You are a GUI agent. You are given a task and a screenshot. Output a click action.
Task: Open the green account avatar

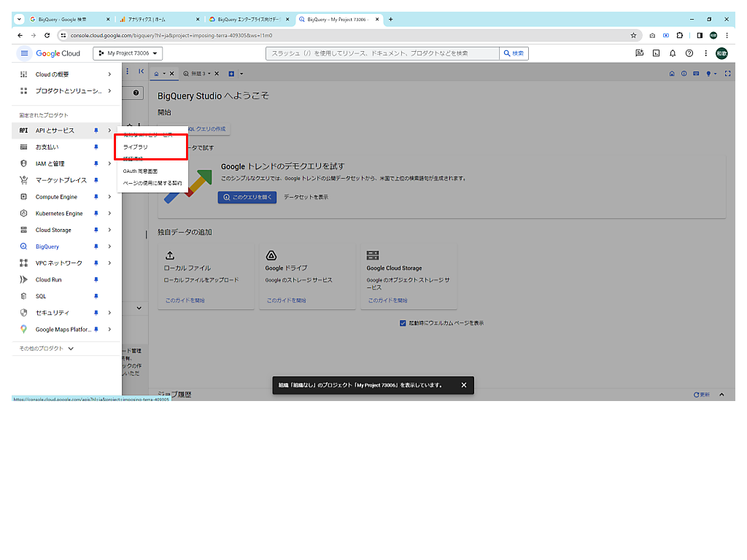tap(721, 53)
